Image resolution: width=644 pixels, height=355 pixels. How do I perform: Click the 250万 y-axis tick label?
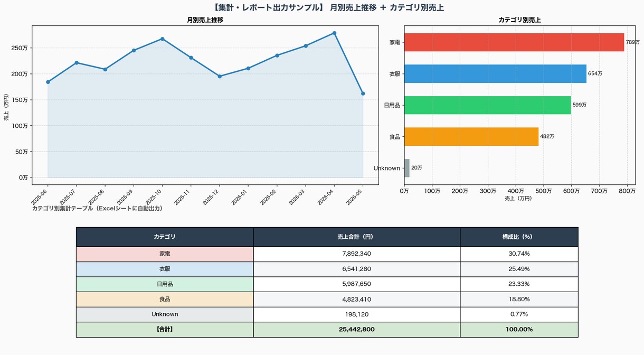point(20,48)
